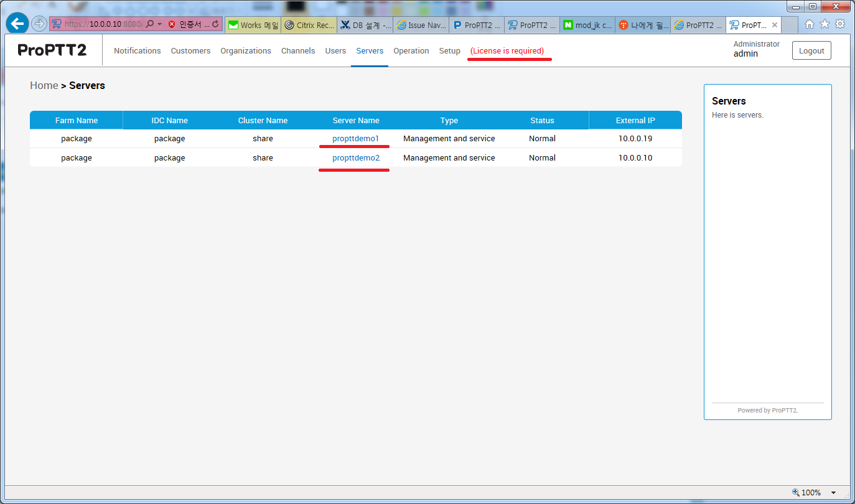
Task: Expand the address bar autocomplete dropdown arrow
Action: 159,24
